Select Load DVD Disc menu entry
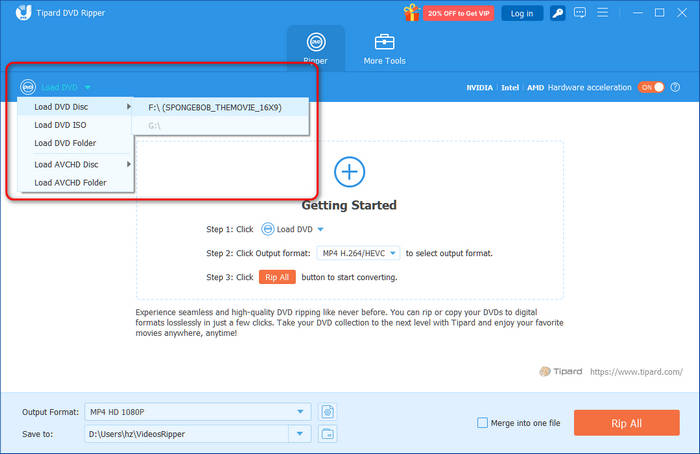Screen dimensions: 700x454 pos(75,107)
